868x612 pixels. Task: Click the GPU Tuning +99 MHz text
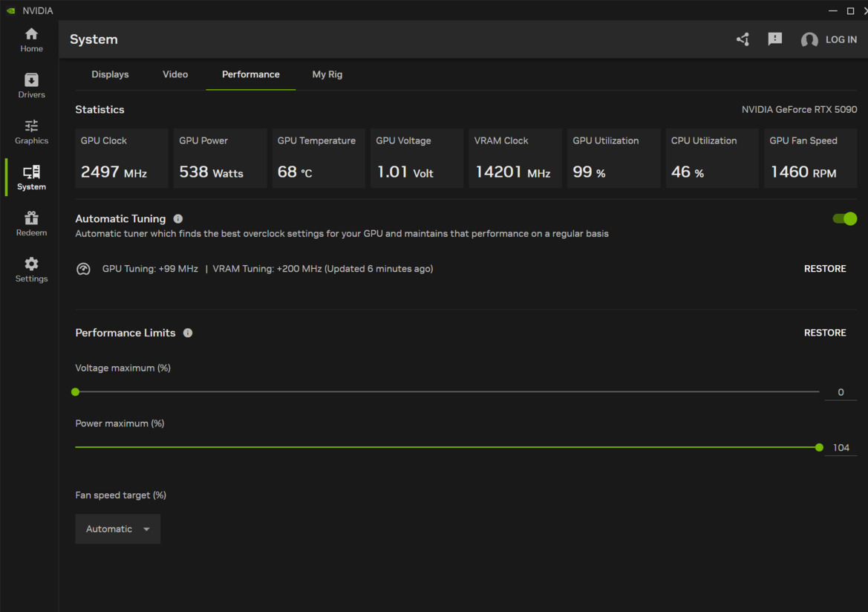click(x=150, y=269)
